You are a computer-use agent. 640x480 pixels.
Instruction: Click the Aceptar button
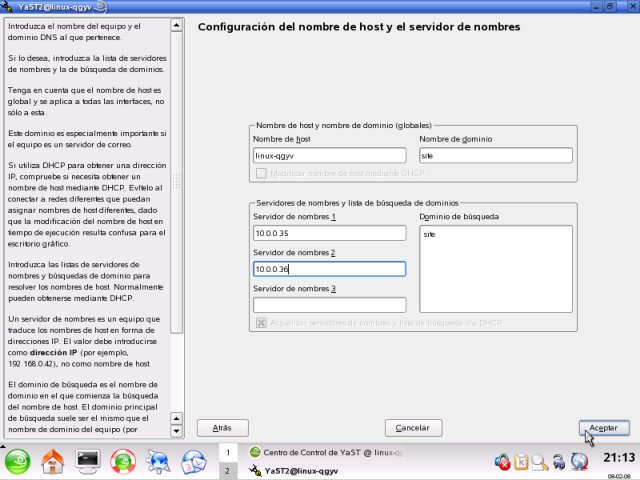point(604,428)
